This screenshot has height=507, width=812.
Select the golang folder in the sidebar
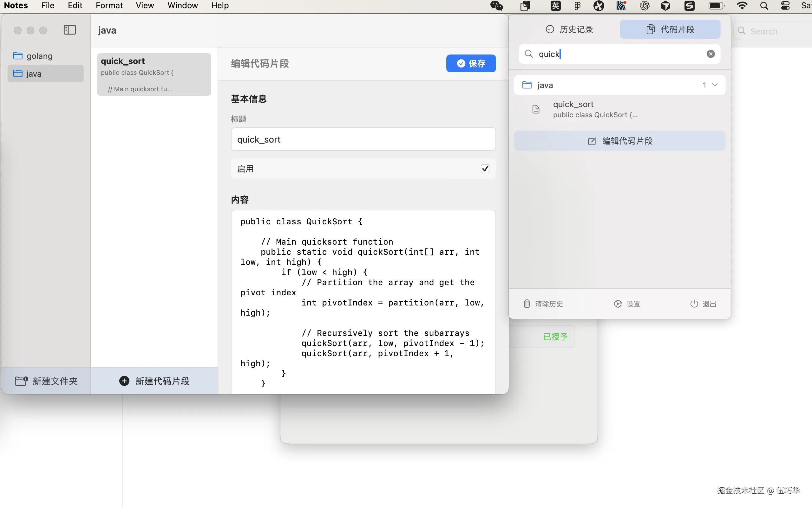tap(39, 56)
